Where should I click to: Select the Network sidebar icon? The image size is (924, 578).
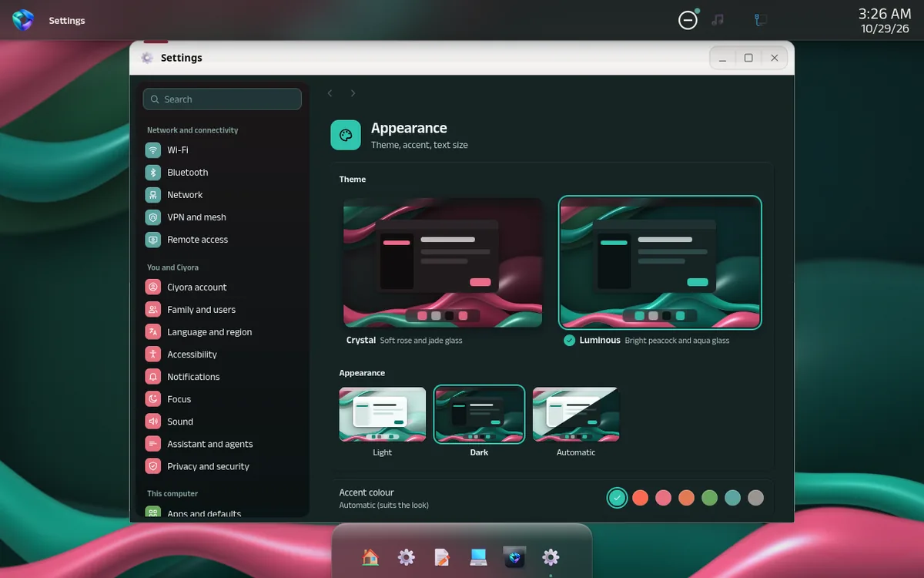coord(153,195)
